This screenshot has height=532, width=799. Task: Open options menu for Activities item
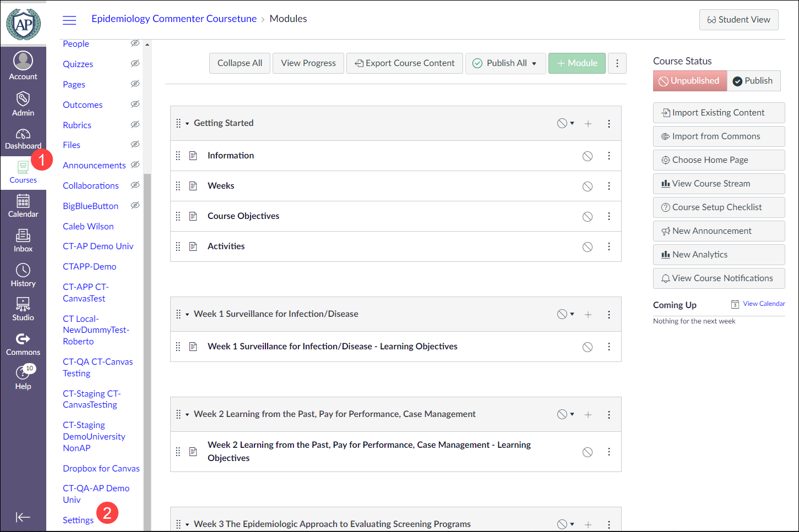tap(609, 247)
